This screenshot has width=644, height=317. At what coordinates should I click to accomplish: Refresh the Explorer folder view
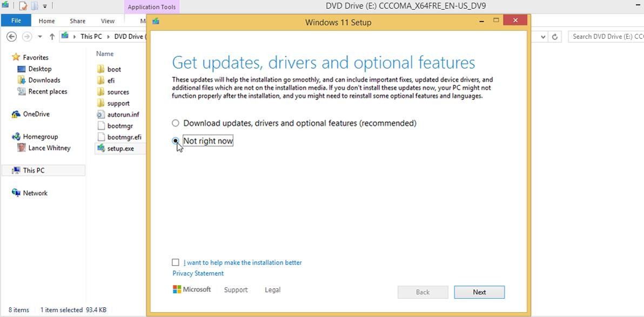554,37
